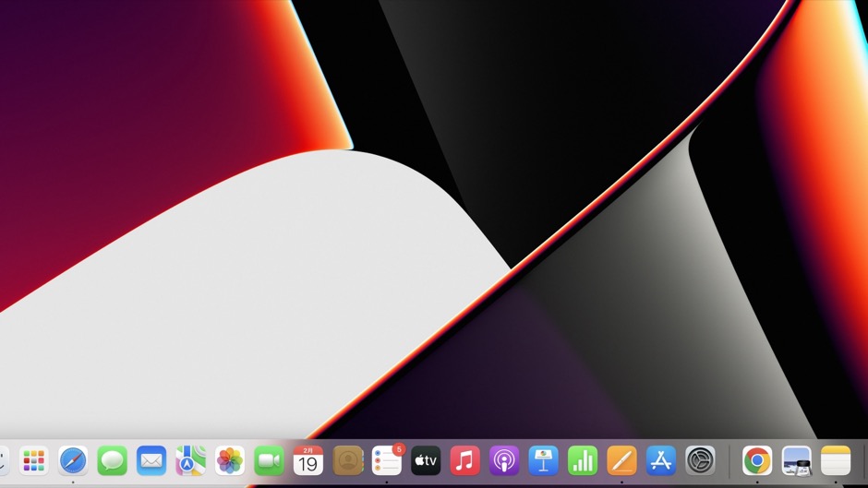
Task: Launch the Numbers spreadsheet app
Action: [583, 459]
